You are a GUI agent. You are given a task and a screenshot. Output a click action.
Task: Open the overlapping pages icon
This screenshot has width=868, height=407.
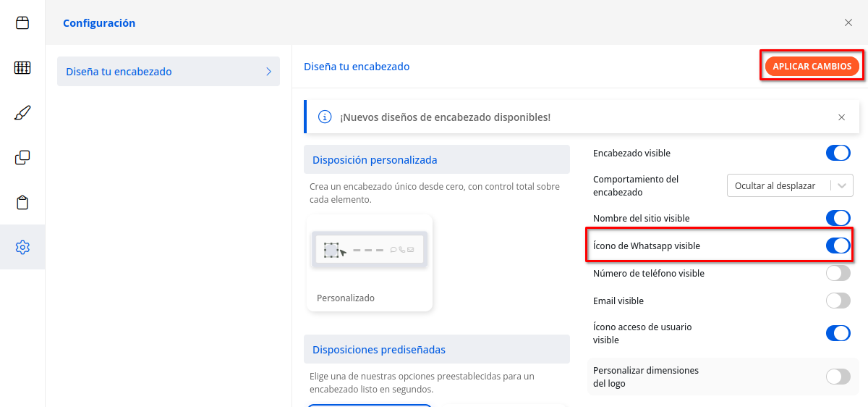click(22, 157)
